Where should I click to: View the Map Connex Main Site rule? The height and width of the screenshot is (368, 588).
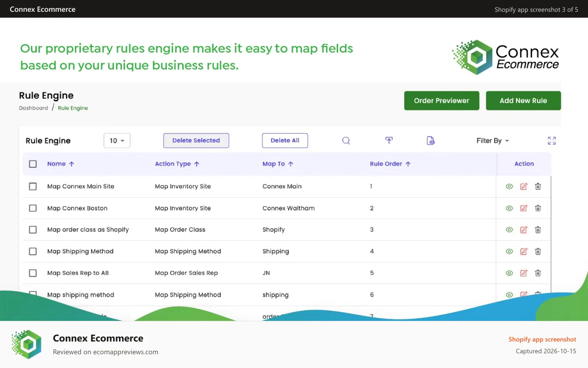point(509,186)
